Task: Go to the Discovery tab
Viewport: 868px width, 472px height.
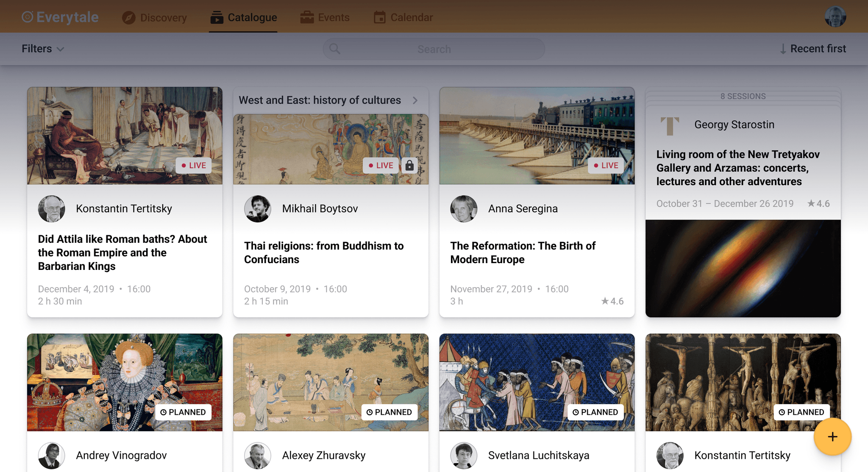Action: [x=163, y=18]
